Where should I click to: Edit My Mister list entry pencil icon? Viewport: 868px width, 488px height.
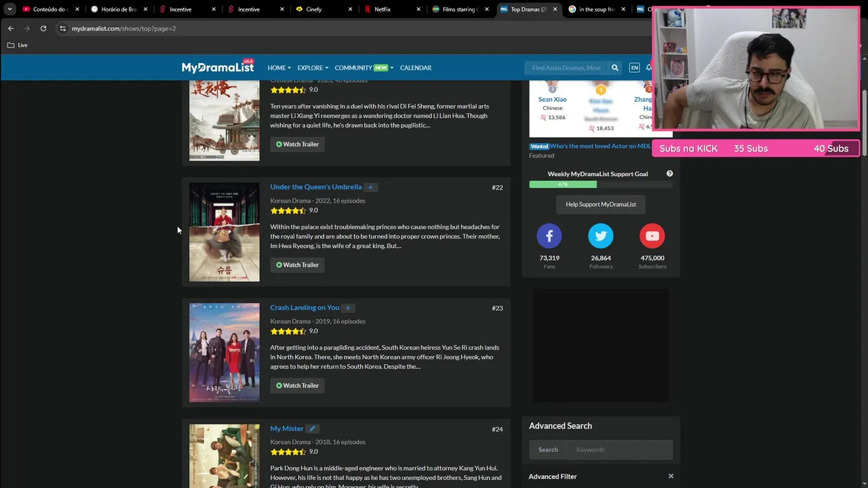click(x=312, y=428)
